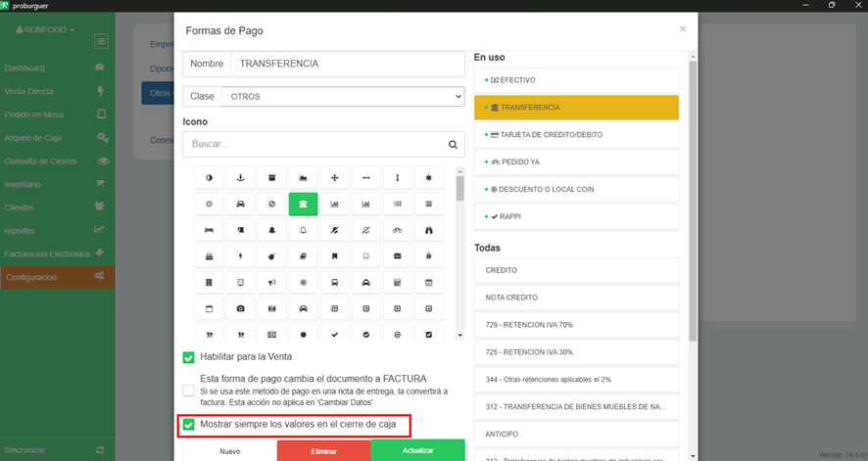Image resolution: width=868 pixels, height=461 pixels.
Task: Select the ban (prohibited circle) icon
Action: 271,204
